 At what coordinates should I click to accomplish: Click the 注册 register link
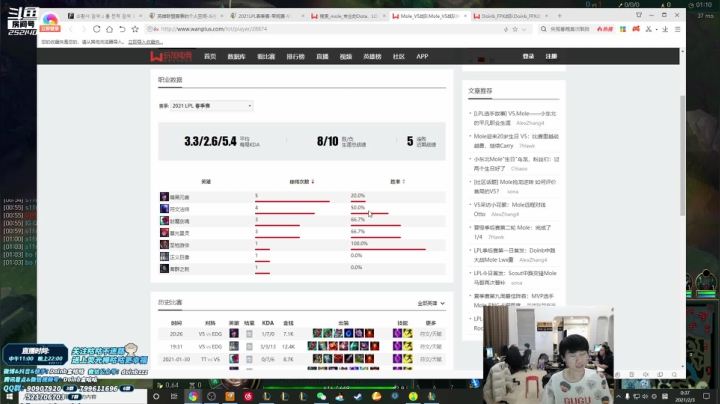pos(551,56)
